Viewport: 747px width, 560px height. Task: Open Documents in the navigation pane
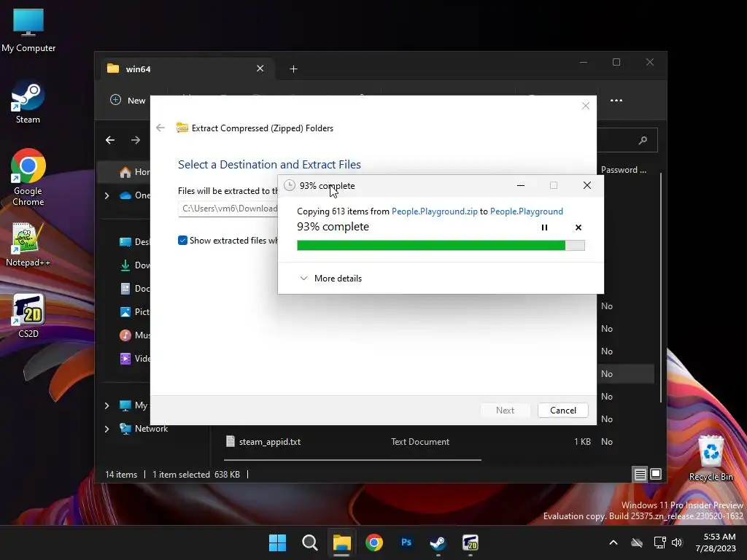tap(135, 289)
